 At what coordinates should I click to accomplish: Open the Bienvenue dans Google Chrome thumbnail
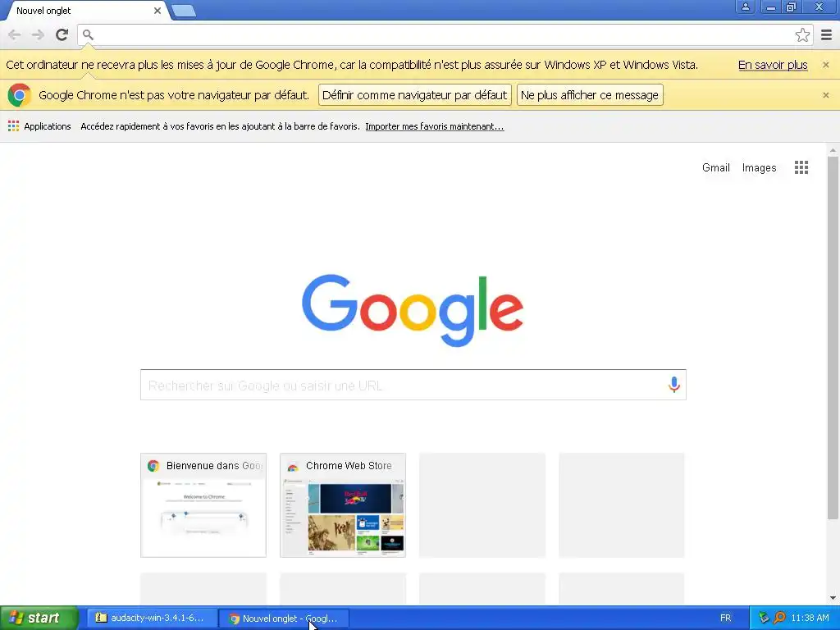203,505
